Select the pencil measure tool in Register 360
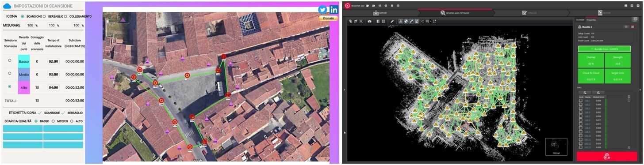This screenshot has width=644, height=165. click(x=392, y=21)
